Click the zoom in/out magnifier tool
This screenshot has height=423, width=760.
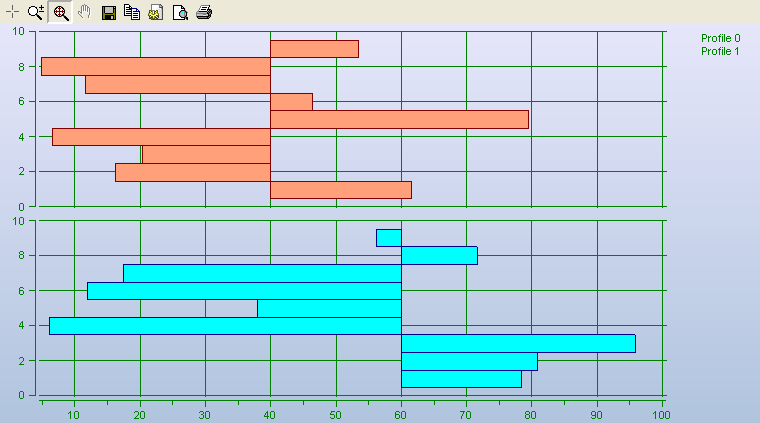point(37,12)
